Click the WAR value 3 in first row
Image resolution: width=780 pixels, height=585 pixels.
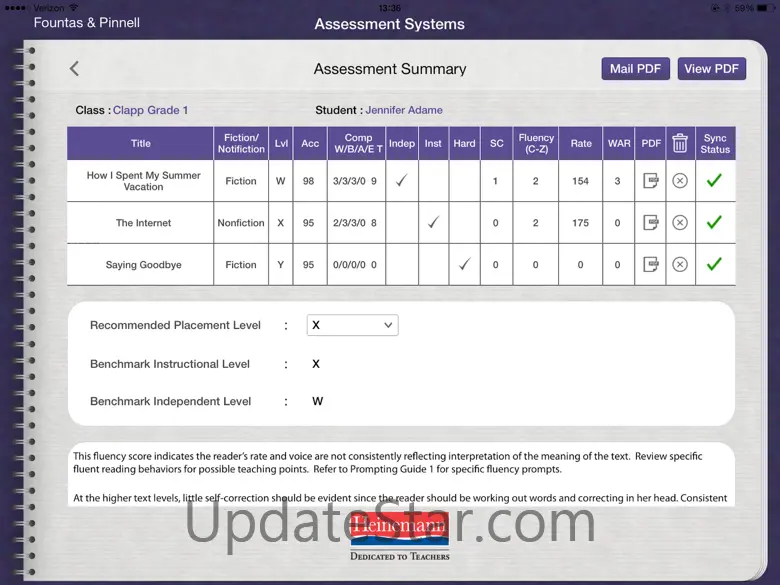617,181
